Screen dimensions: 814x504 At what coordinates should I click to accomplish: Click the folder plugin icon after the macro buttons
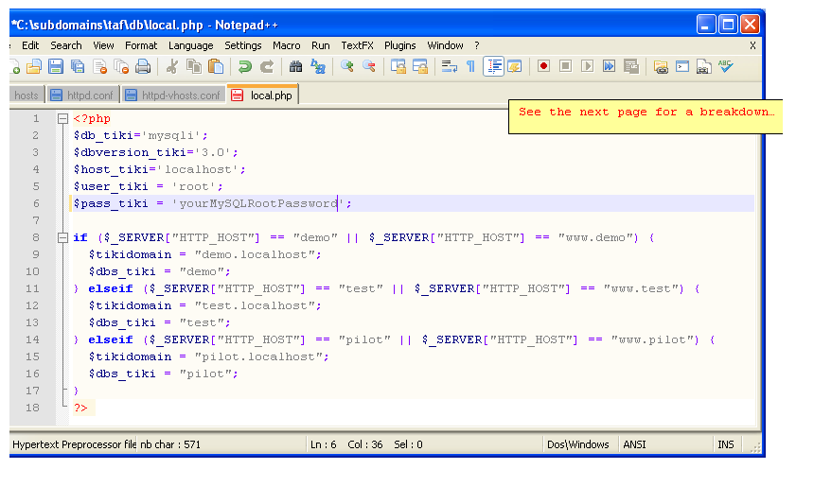click(661, 66)
